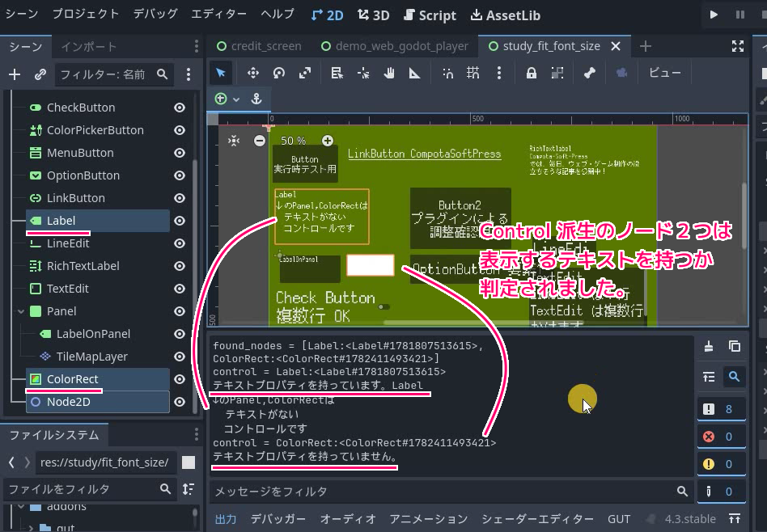Activate the Scale Mode tool
Viewport: 767px width, 532px height.
pos(305,74)
